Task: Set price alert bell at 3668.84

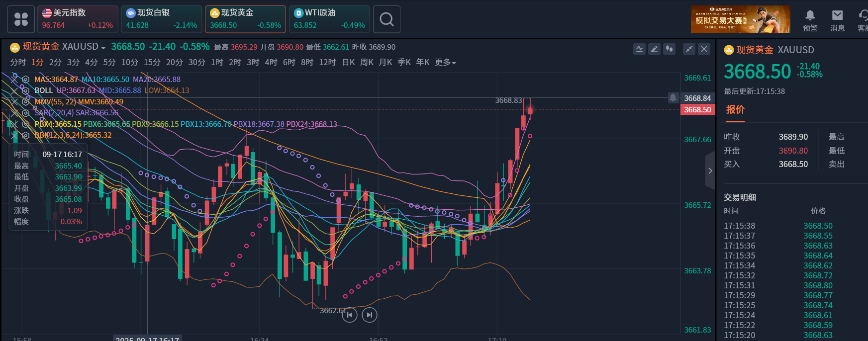Action: click(673, 98)
